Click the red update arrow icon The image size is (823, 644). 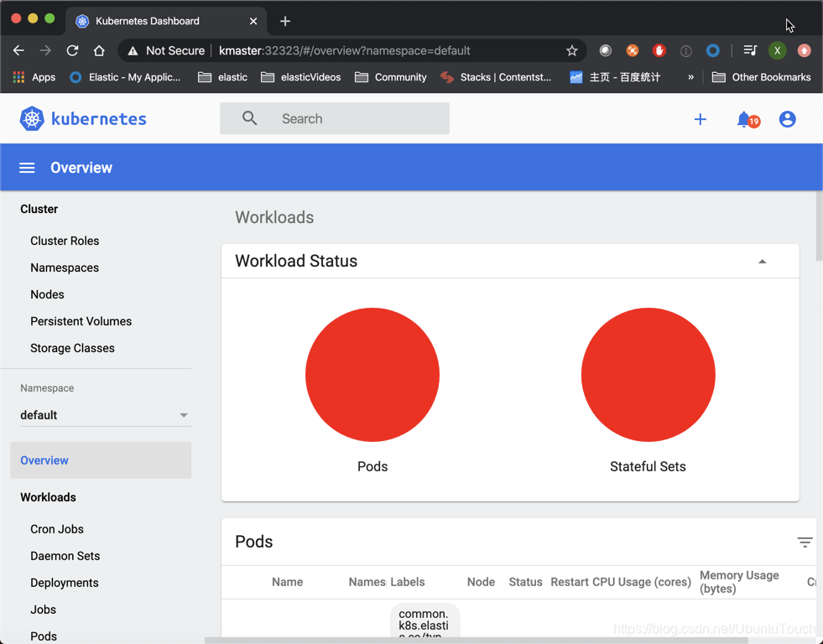pos(804,50)
